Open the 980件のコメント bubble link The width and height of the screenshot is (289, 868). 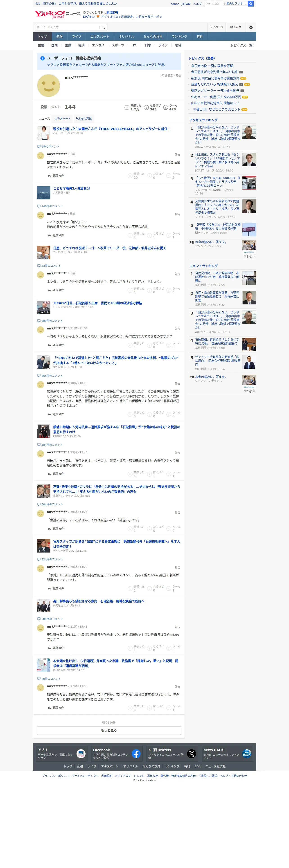[50, 321]
